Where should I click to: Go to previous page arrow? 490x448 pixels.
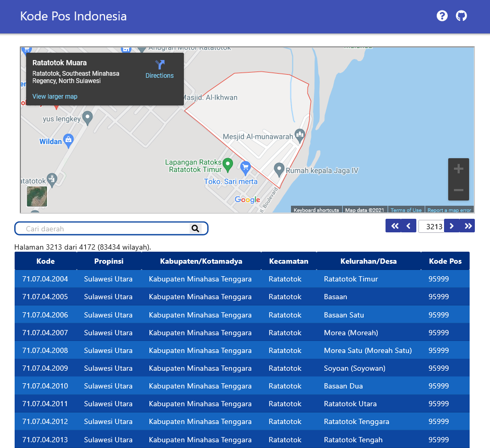point(409,226)
